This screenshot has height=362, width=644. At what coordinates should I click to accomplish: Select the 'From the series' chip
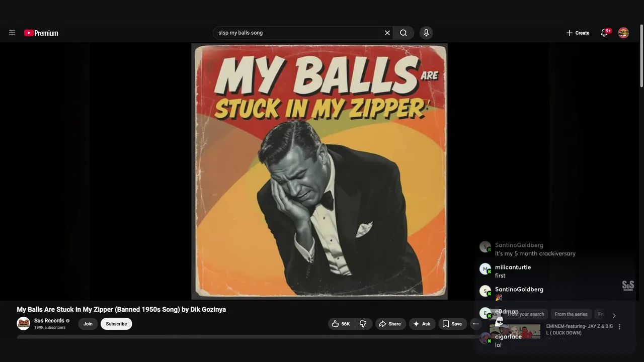coord(571,314)
